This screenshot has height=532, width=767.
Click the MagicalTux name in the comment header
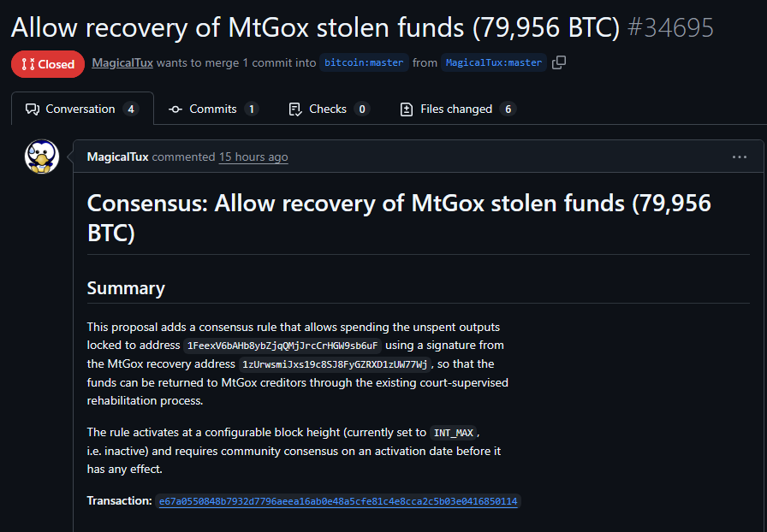(118, 157)
